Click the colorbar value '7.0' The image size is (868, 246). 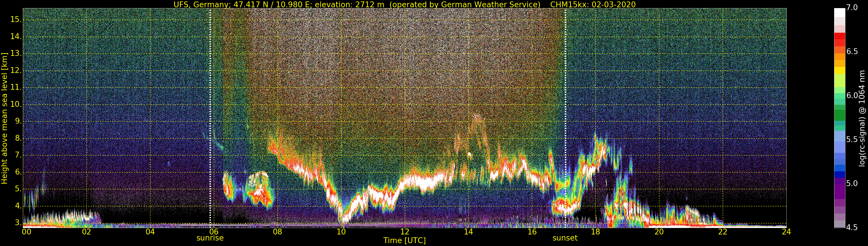tap(852, 8)
